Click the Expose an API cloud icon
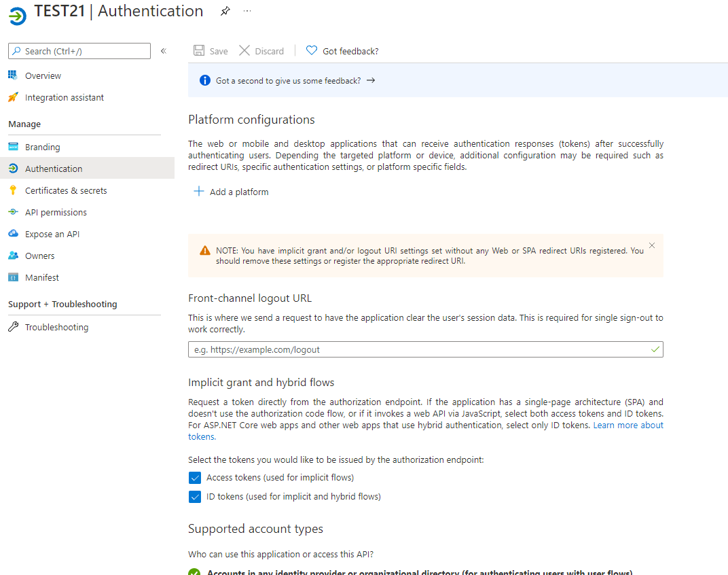 coord(14,234)
